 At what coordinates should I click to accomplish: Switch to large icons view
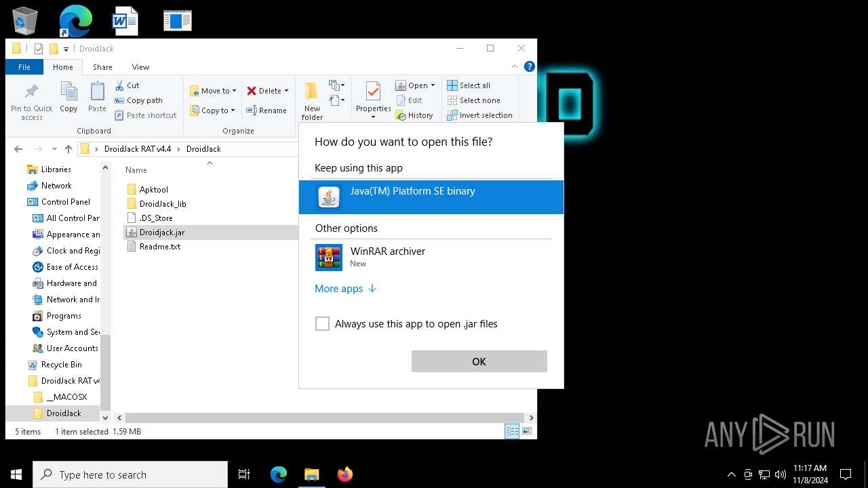tap(526, 431)
